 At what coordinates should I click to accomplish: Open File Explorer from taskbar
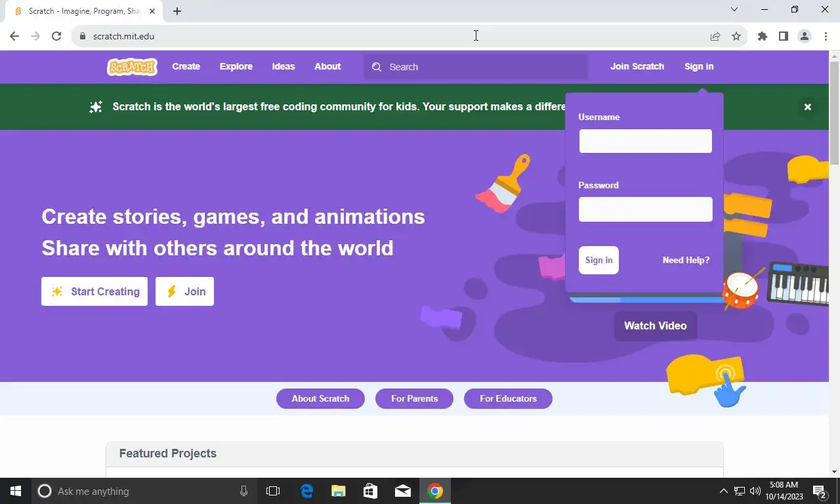coord(339,491)
